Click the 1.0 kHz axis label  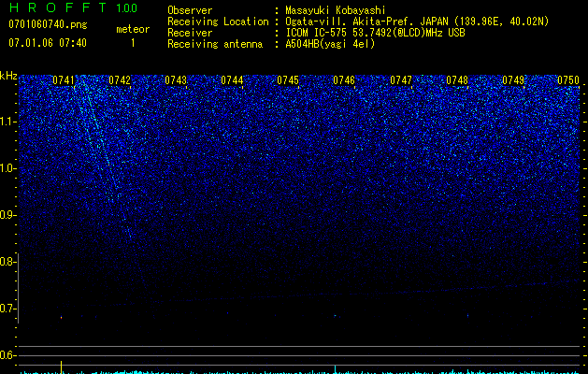coord(7,168)
